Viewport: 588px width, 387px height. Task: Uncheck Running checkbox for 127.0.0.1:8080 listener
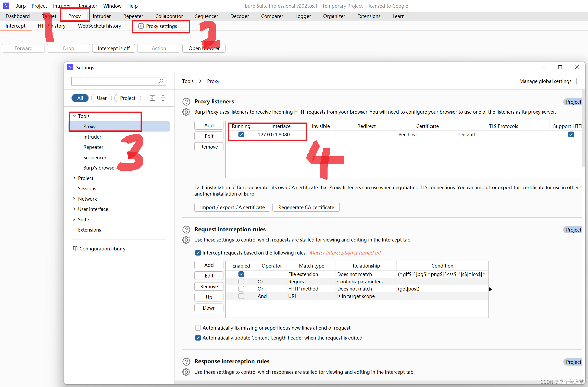[x=241, y=135]
